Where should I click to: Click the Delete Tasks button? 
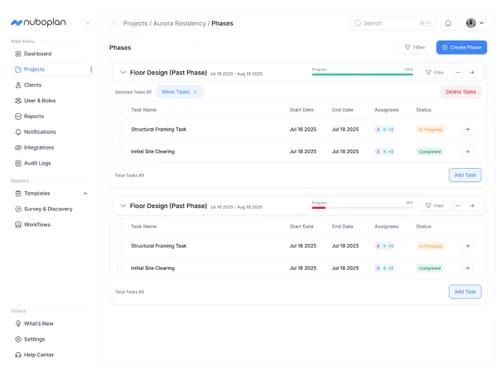pos(461,92)
